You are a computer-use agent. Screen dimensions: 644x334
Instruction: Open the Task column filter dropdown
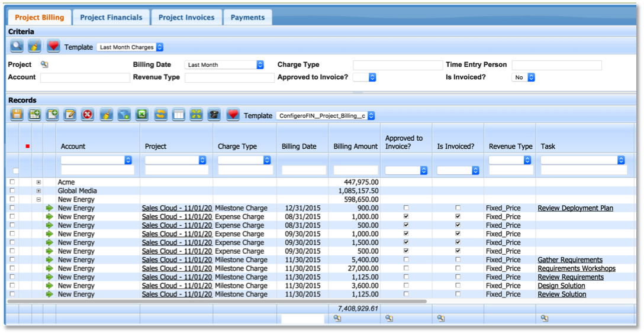coord(582,160)
